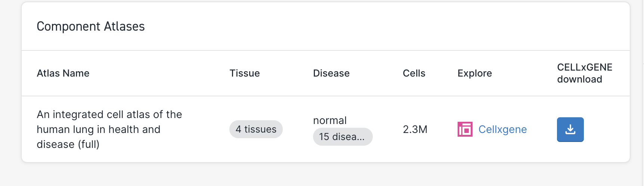644x186 pixels.
Task: Click the word 'download' in the last header
Action: [579, 79]
